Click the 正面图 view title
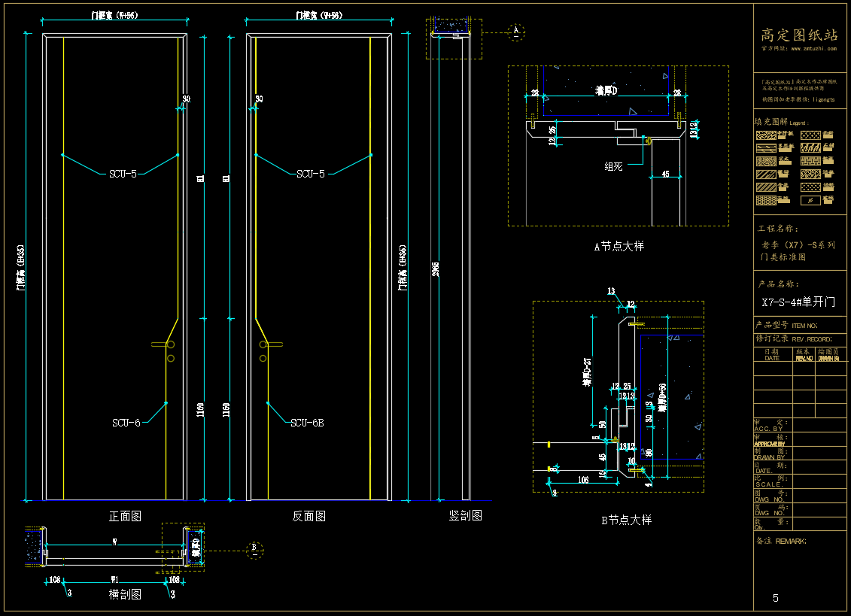The image size is (851, 616). (125, 516)
